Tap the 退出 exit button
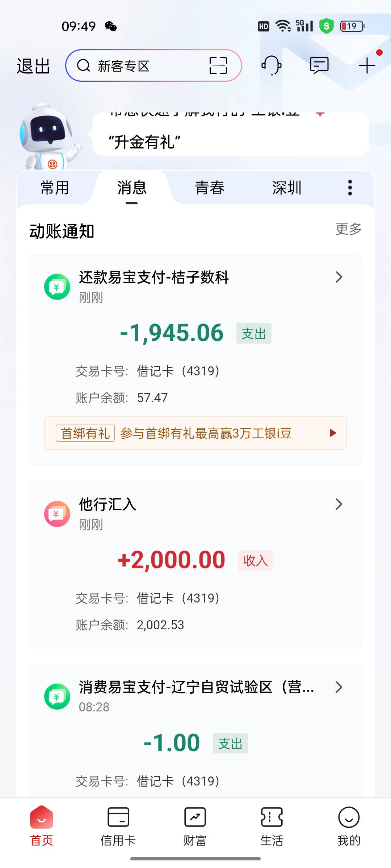 point(33,66)
